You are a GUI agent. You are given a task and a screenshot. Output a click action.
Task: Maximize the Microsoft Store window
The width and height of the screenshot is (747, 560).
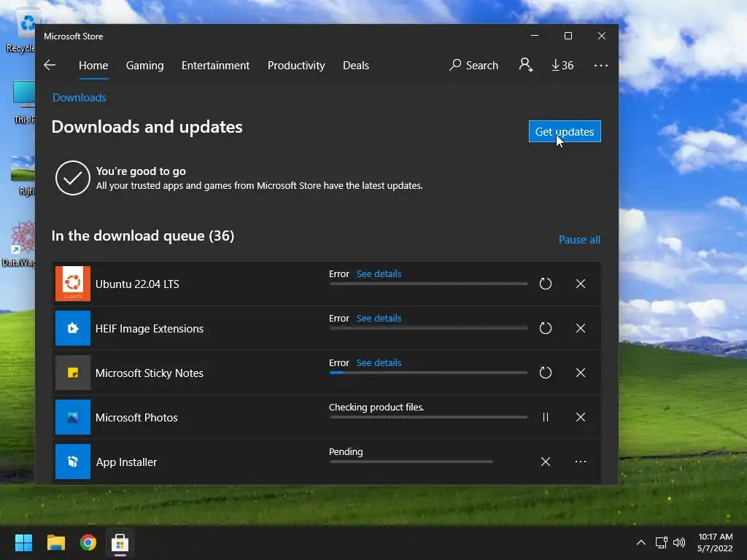(568, 36)
